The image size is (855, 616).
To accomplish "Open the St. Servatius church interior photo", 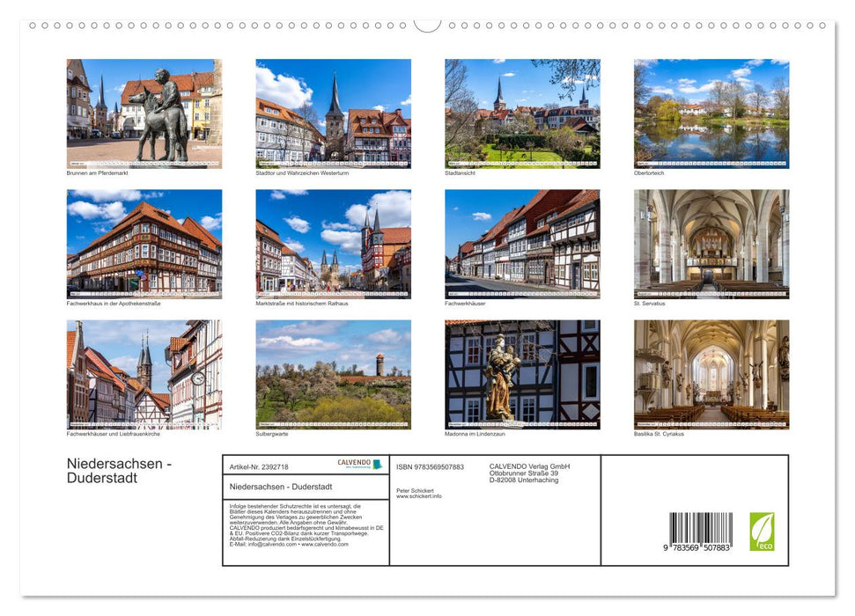I will point(711,244).
